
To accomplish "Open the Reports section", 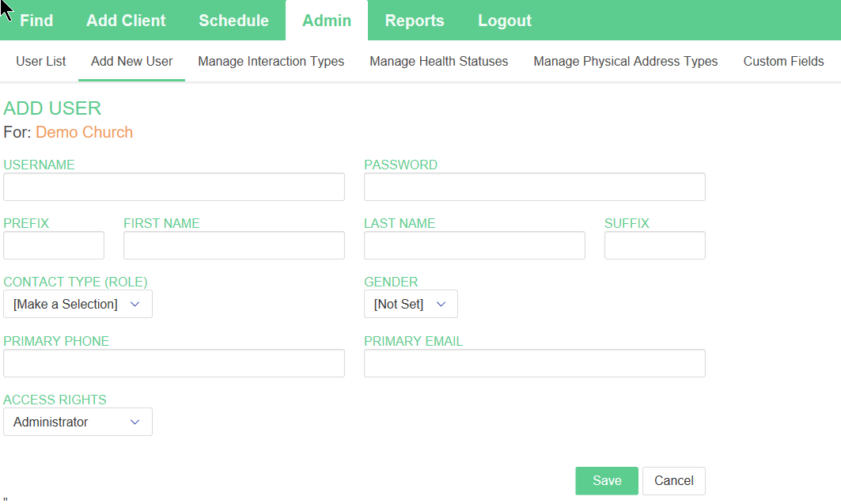I will [415, 21].
